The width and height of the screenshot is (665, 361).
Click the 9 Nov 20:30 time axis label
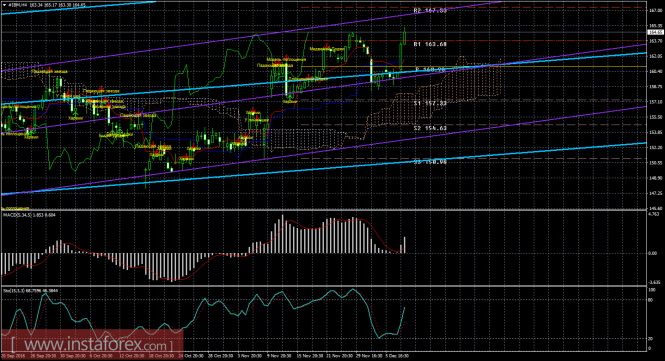(x=279, y=356)
